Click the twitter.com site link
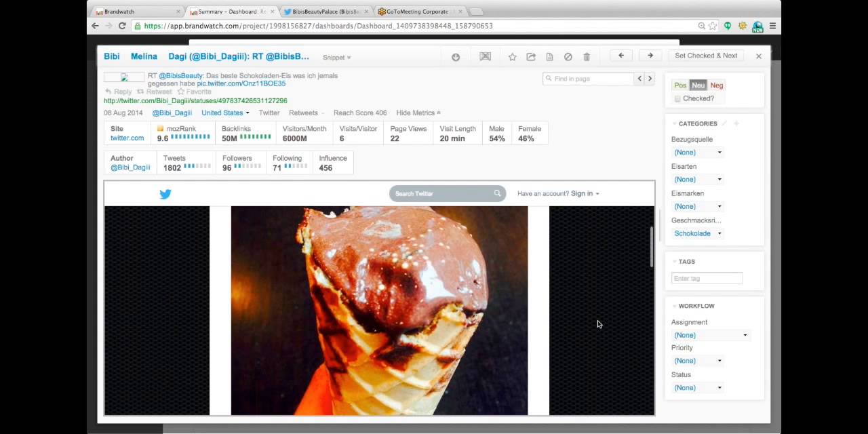868x434 pixels. tap(127, 138)
